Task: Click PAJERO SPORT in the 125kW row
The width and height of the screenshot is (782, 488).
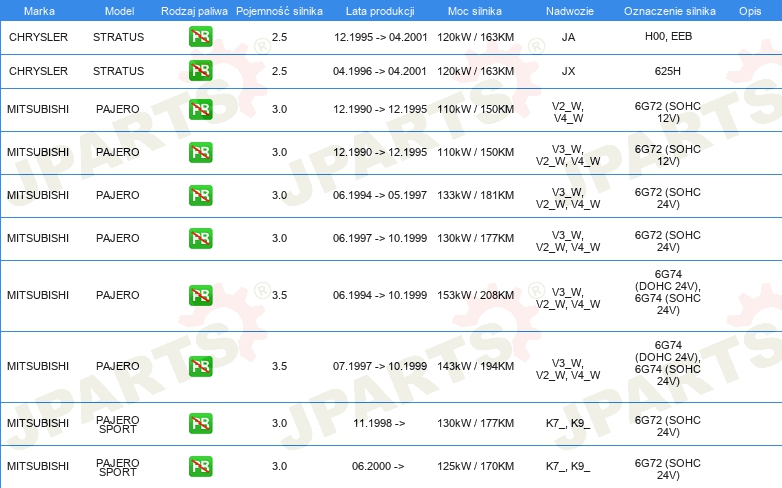Action: (118, 468)
